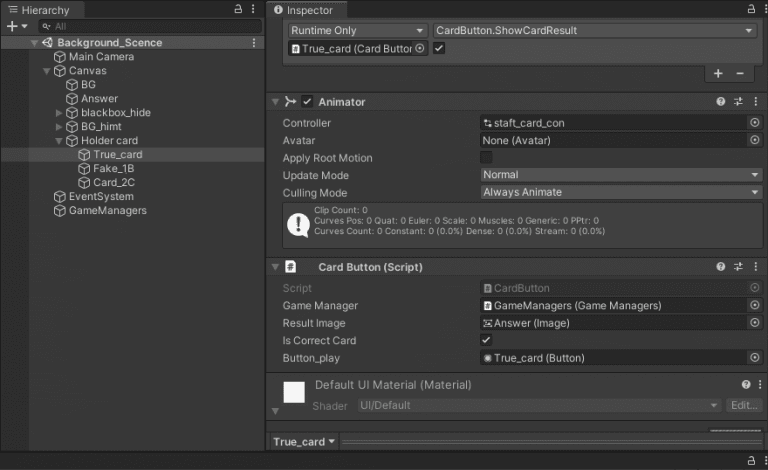Open the disabled Shader UI/Default dropdown
Image resolution: width=768 pixels, height=470 pixels.
click(539, 405)
